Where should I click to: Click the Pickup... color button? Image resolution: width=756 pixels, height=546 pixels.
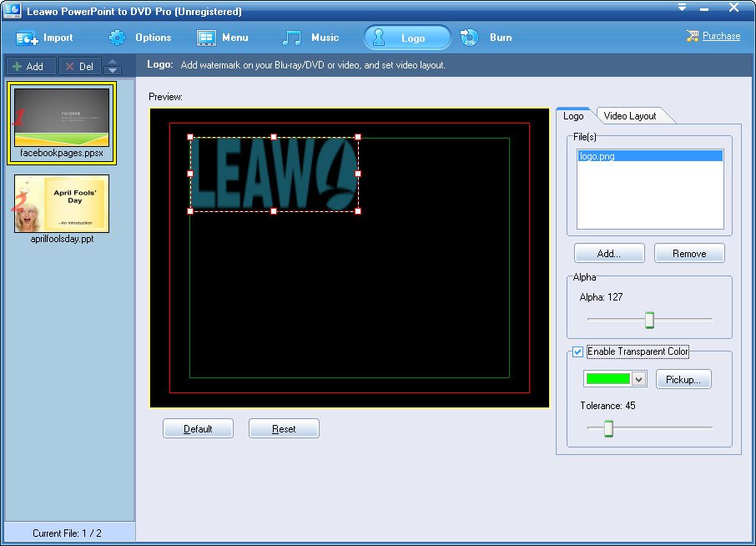683,379
